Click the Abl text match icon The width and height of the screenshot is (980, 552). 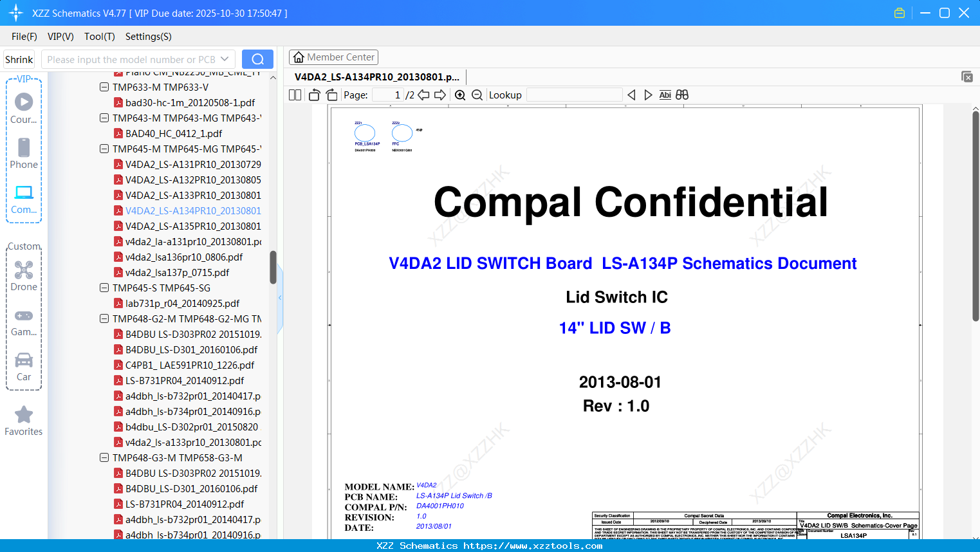(x=665, y=95)
